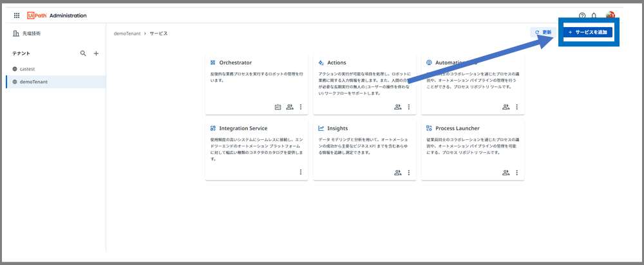
Task: Manage users on Process Launcher card
Action: (506, 173)
